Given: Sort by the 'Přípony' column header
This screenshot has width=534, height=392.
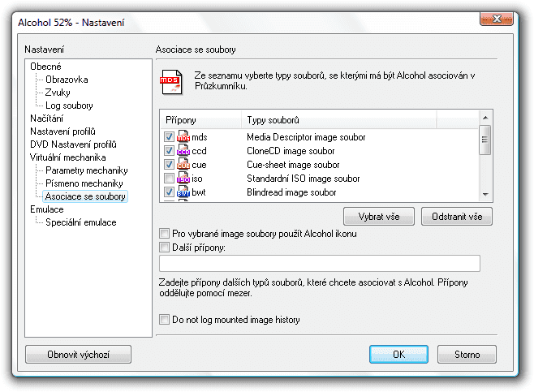Looking at the screenshot, I should coord(201,120).
